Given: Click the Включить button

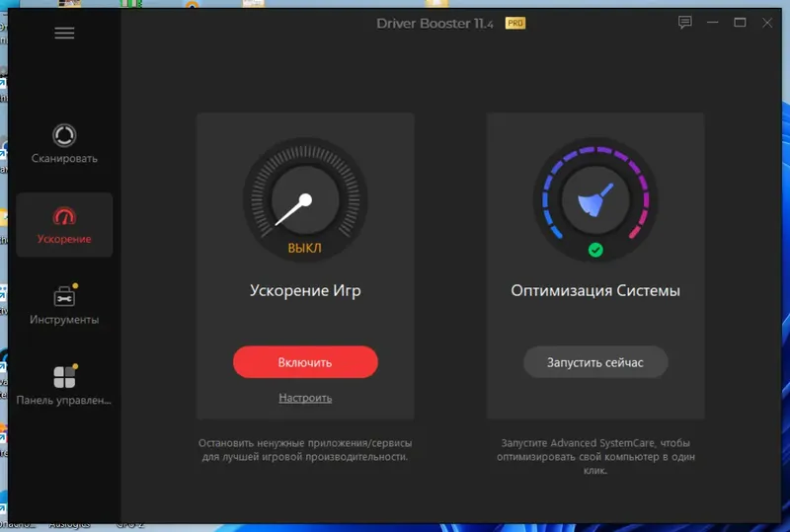Looking at the screenshot, I should 305,362.
